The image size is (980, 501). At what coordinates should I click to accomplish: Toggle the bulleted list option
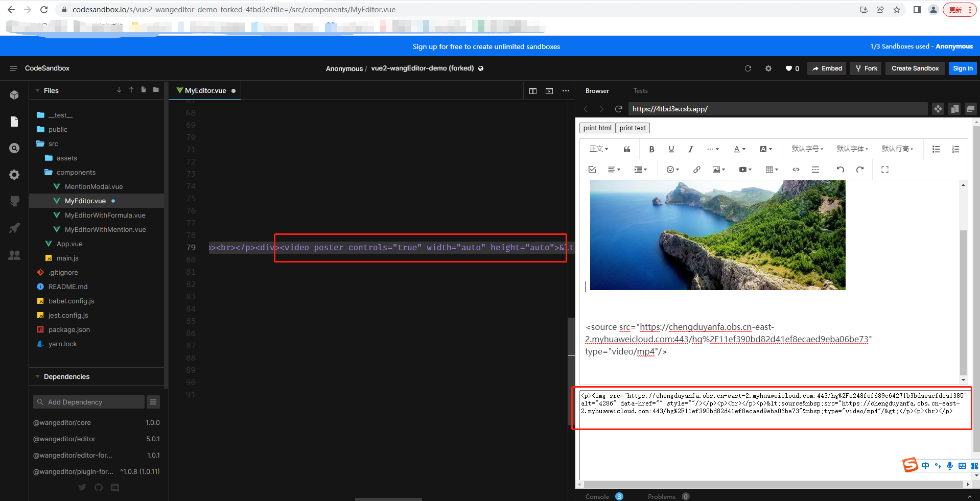pyautogui.click(x=936, y=149)
